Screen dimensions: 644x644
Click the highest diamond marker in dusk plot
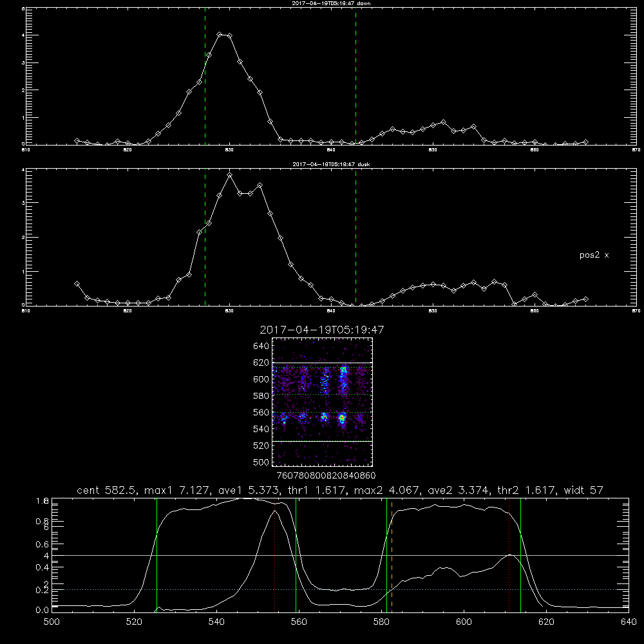click(x=230, y=175)
